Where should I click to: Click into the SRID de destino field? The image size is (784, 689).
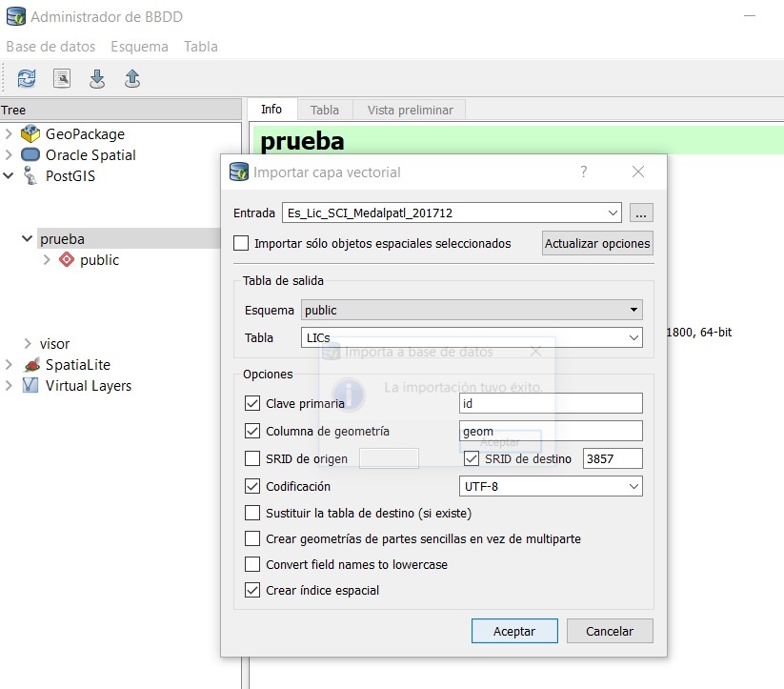point(613,458)
